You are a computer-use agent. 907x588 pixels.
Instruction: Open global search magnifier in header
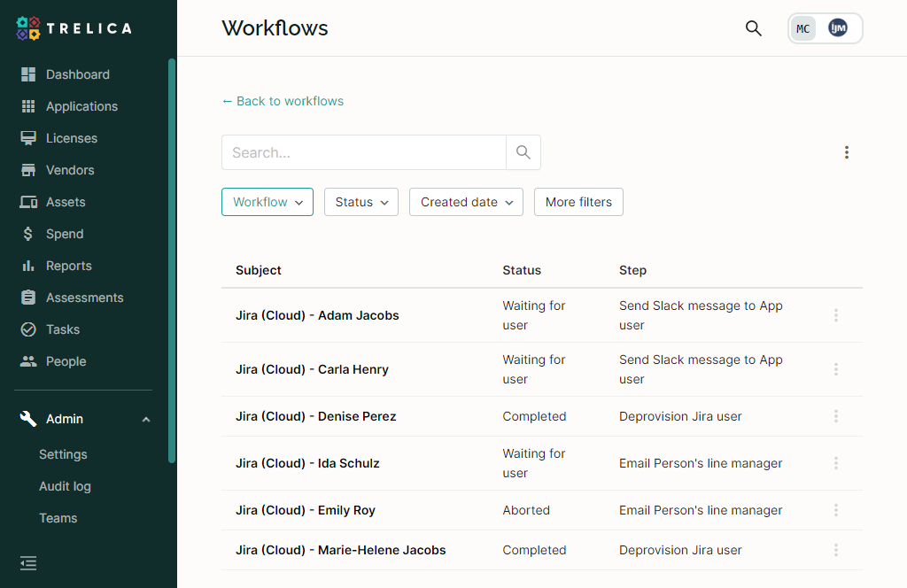753,28
